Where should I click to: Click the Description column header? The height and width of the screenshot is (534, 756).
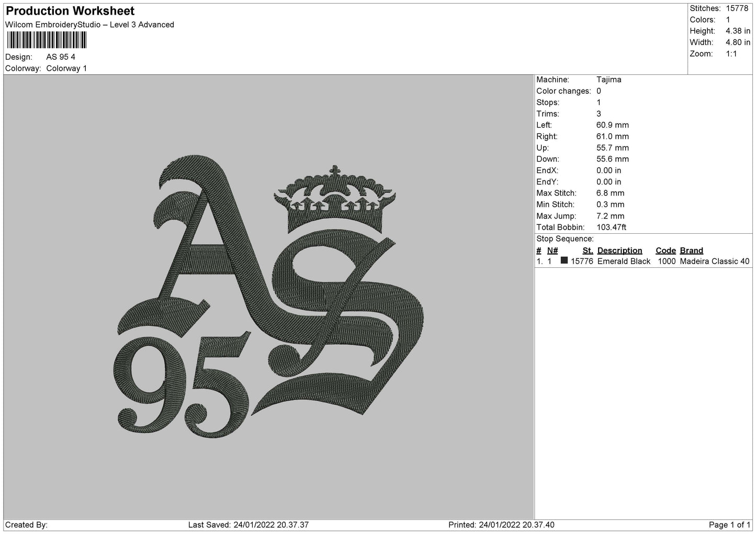tap(619, 251)
